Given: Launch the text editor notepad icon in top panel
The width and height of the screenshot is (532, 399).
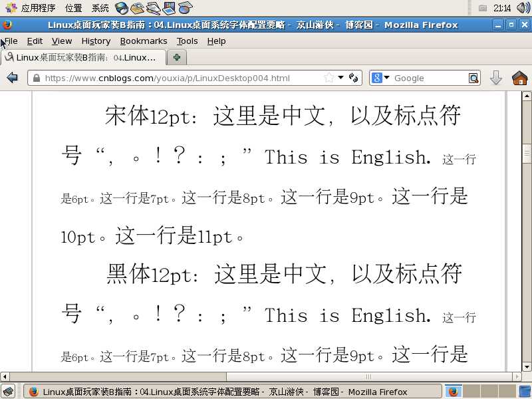Looking at the screenshot, I should point(154,8).
